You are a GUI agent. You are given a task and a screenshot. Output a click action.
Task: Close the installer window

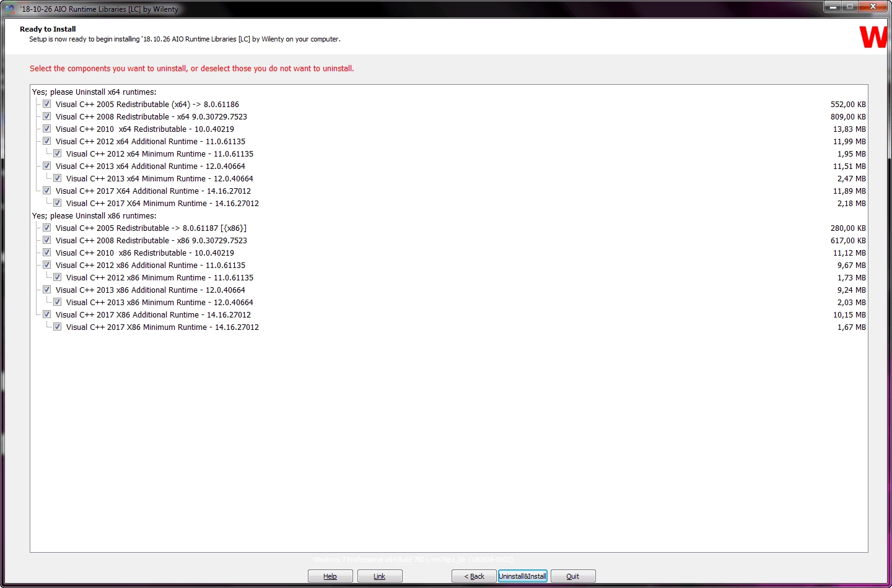pyautogui.click(x=873, y=7)
